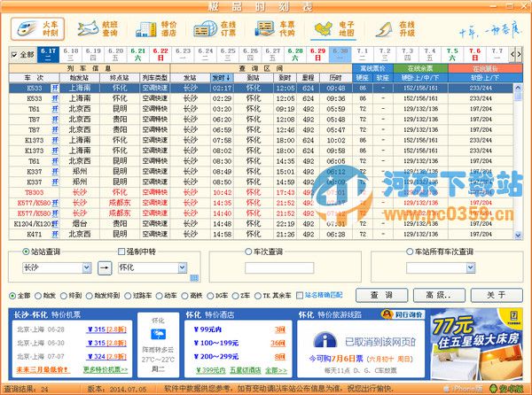Toggle the 全部 dates checkbox
This screenshot has height=395, width=532.
(x=14, y=55)
